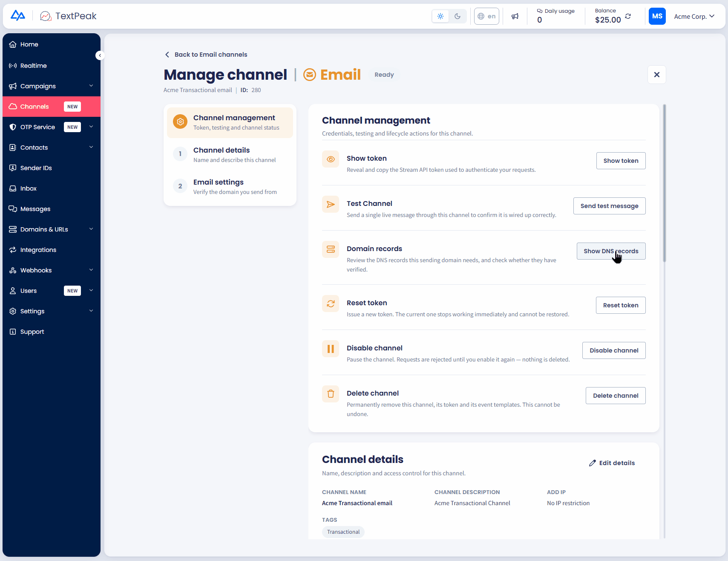The width and height of the screenshot is (728, 561).
Task: Open the language selector showing en
Action: point(486,16)
